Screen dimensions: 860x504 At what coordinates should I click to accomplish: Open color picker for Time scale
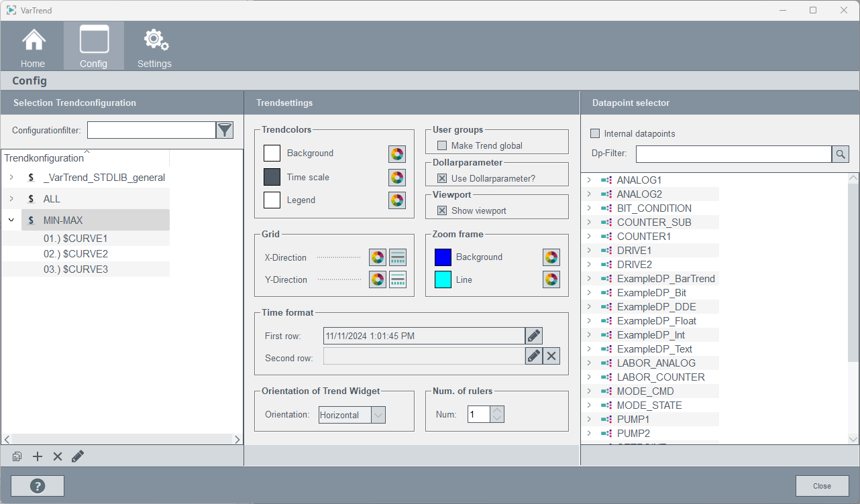point(397,178)
